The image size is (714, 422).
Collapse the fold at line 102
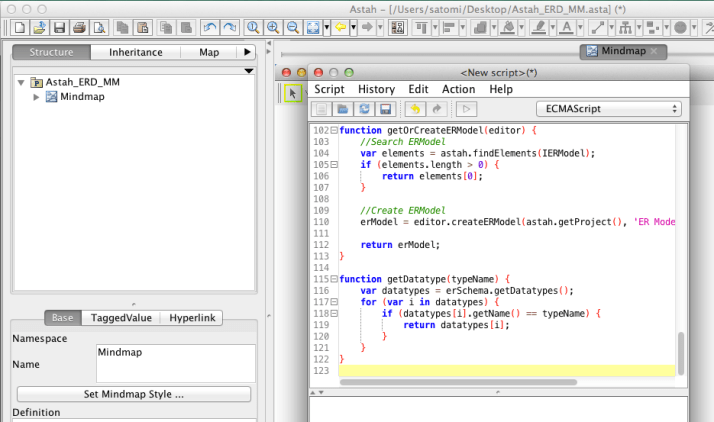tap(335, 131)
